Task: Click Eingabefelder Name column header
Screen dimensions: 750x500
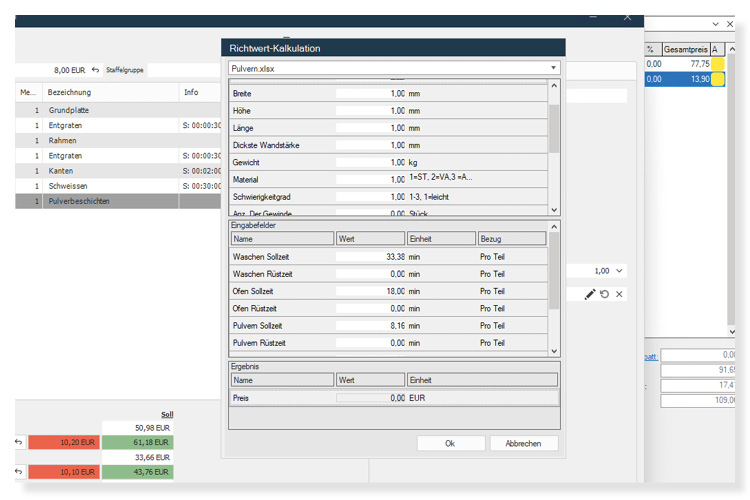Action: click(282, 239)
